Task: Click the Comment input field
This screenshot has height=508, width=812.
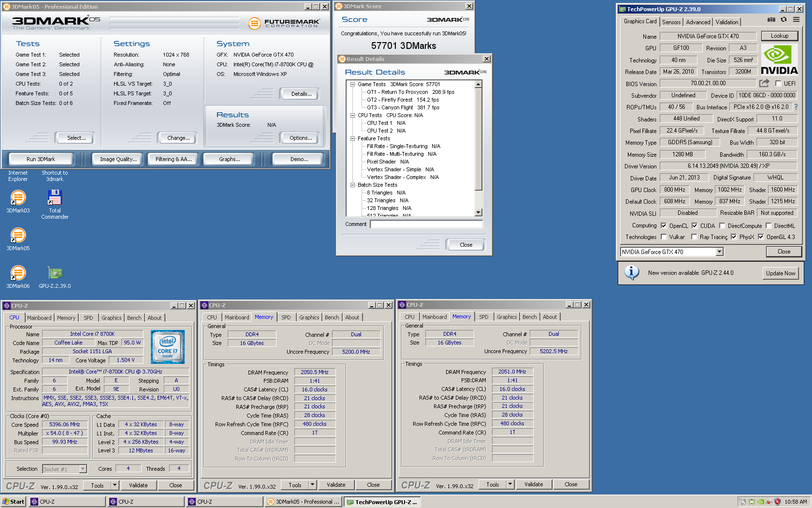Action: tap(426, 224)
